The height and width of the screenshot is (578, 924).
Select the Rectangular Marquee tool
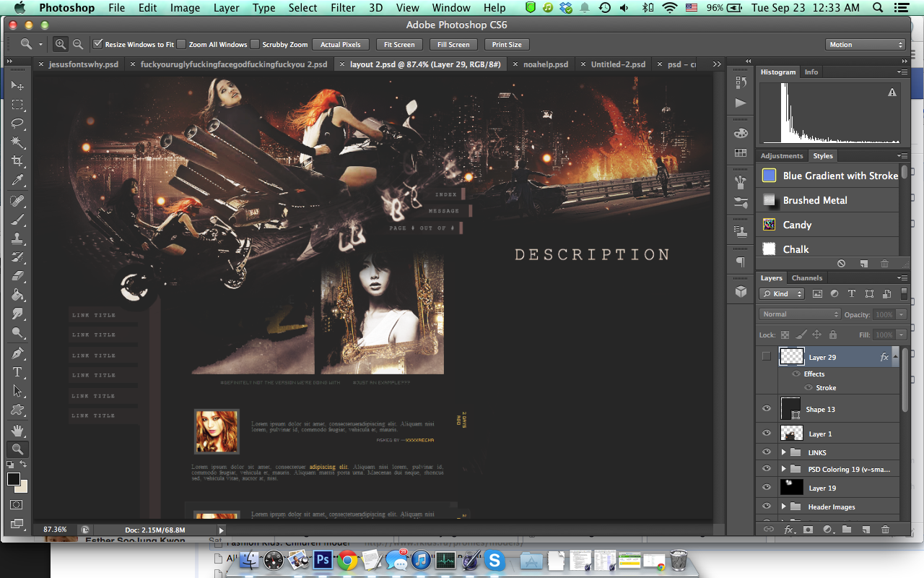(17, 105)
